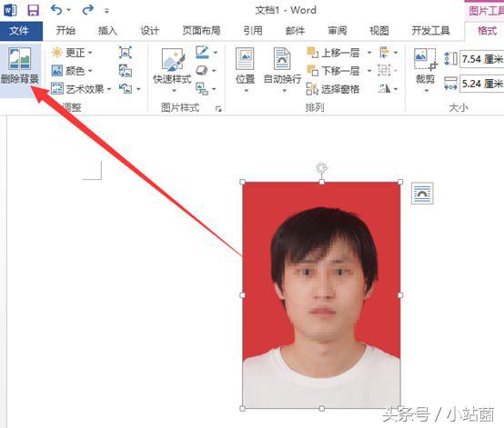Open the Color (颜色) menu
Image resolution: width=504 pixels, height=428 pixels.
tap(72, 71)
